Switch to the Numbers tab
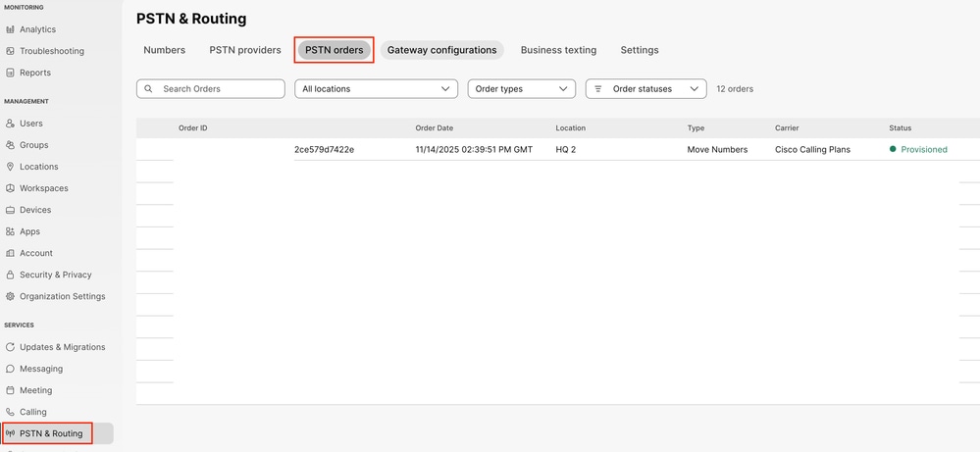Viewport: 980px width, 452px height. point(165,50)
